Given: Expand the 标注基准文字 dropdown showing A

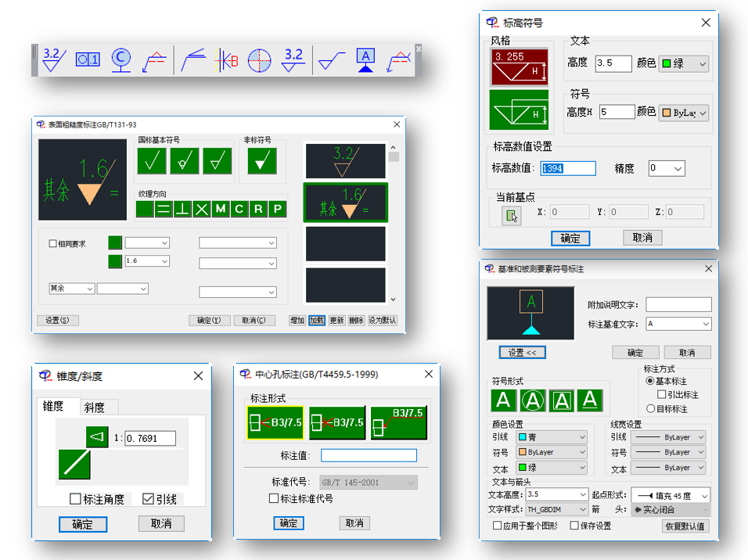Looking at the screenshot, I should coord(678,324).
